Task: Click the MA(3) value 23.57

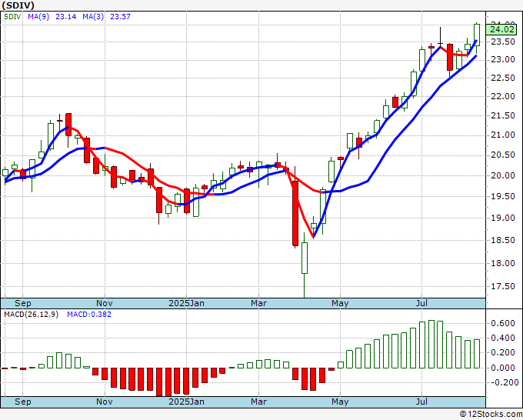Action: 120,17
